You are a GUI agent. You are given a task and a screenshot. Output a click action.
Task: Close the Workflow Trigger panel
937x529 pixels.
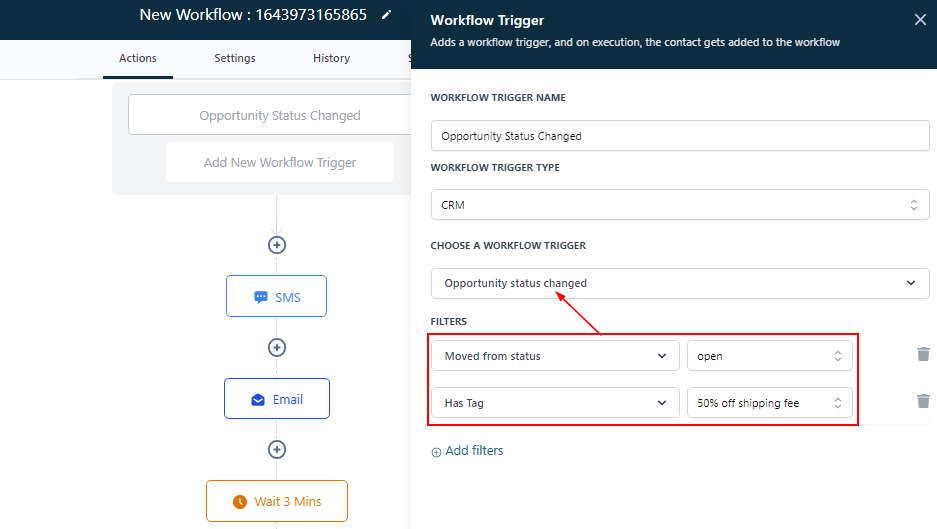920,19
